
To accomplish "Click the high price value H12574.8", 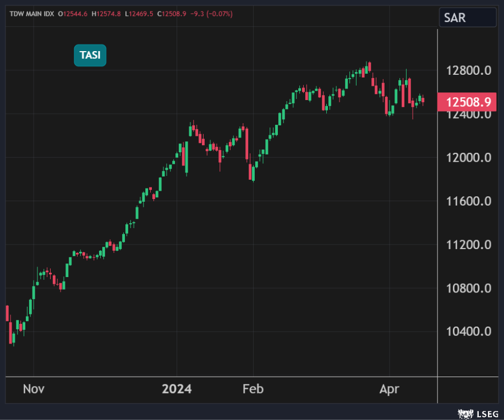I will click(107, 14).
